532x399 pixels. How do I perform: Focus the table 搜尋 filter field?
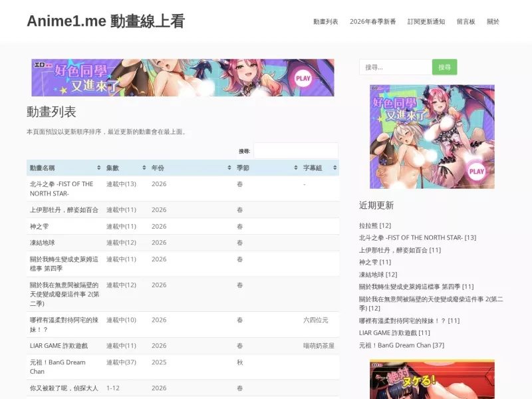pos(296,151)
